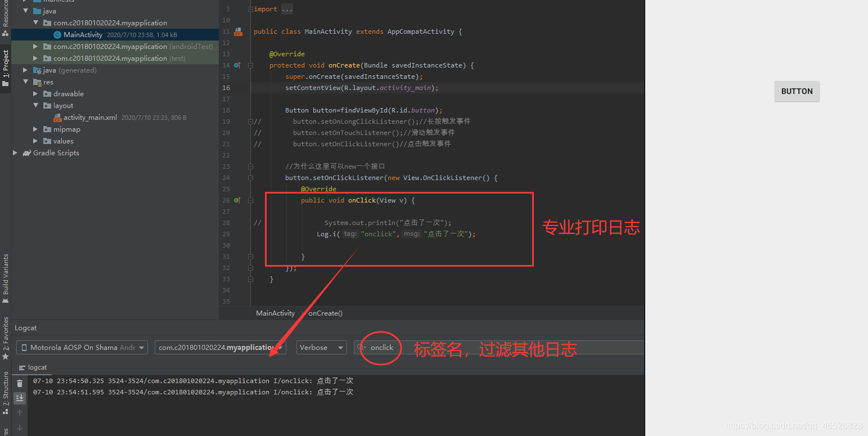The height and width of the screenshot is (436, 868).
Task: Expand the mipmap folder
Action: 36,129
